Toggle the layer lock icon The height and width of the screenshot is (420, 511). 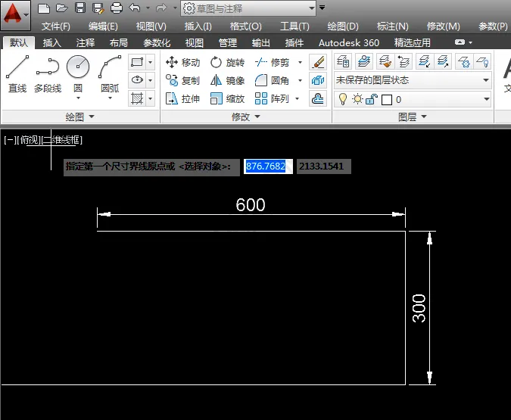[x=372, y=99]
